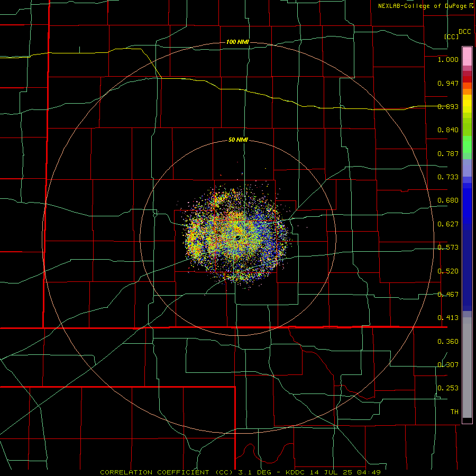The width and height of the screenshot is (476, 476).
Task: Click the red segment of the color bar
Action: coord(467,79)
